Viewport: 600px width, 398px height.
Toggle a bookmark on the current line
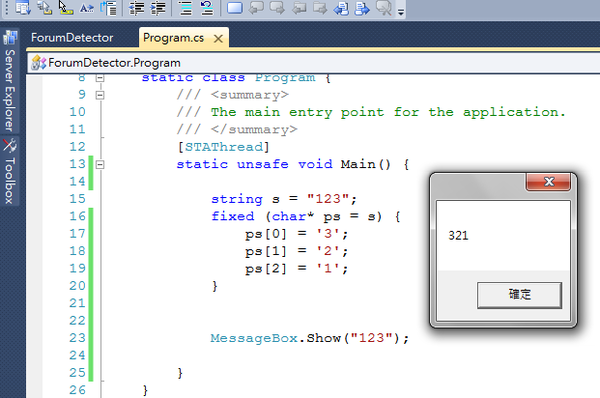click(x=235, y=8)
